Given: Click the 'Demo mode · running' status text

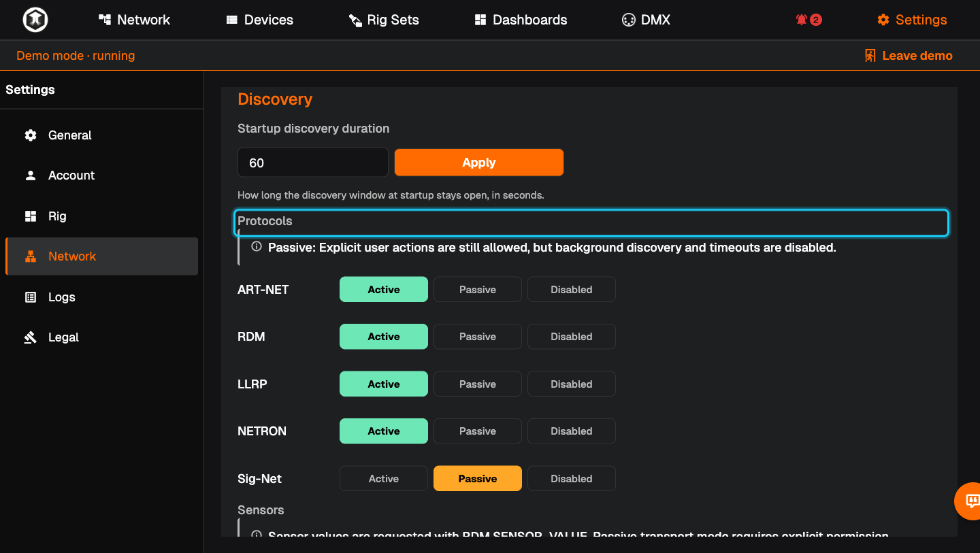Looking at the screenshot, I should click(x=76, y=56).
